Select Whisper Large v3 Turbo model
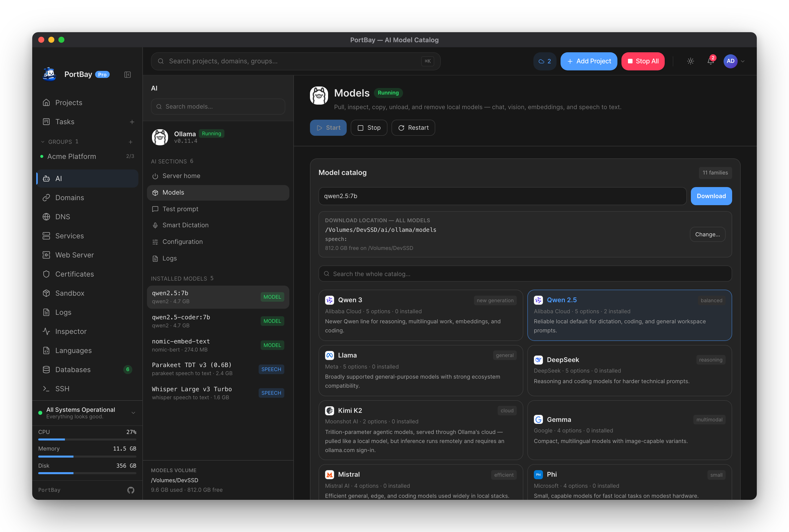 point(218,393)
